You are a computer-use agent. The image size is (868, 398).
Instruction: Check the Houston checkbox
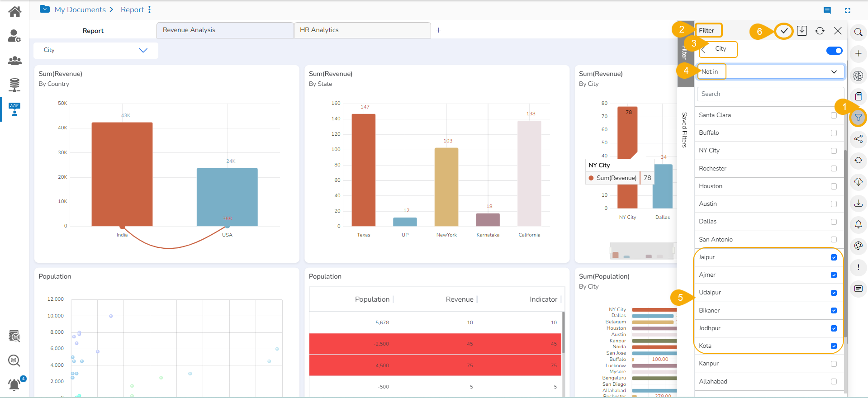point(834,186)
